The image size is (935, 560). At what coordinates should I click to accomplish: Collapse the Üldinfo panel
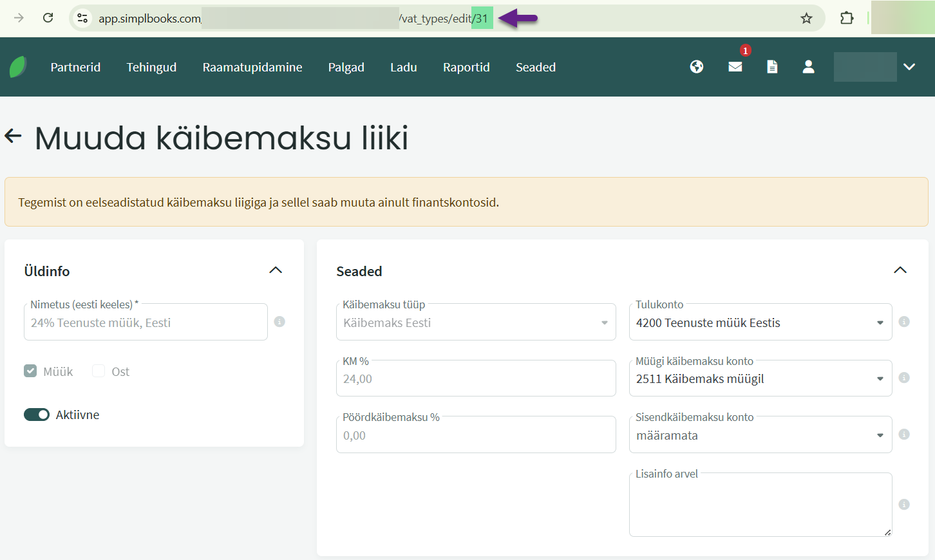pos(276,270)
